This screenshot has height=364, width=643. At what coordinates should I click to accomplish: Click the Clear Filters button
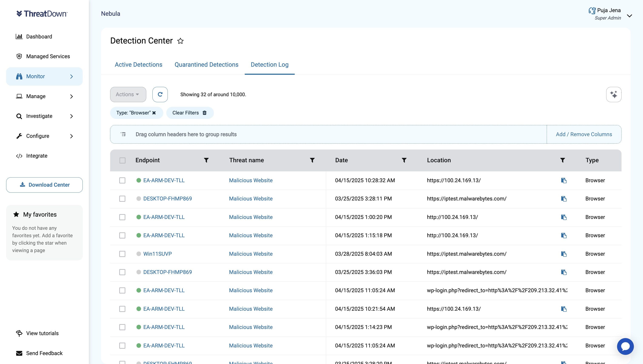point(190,113)
